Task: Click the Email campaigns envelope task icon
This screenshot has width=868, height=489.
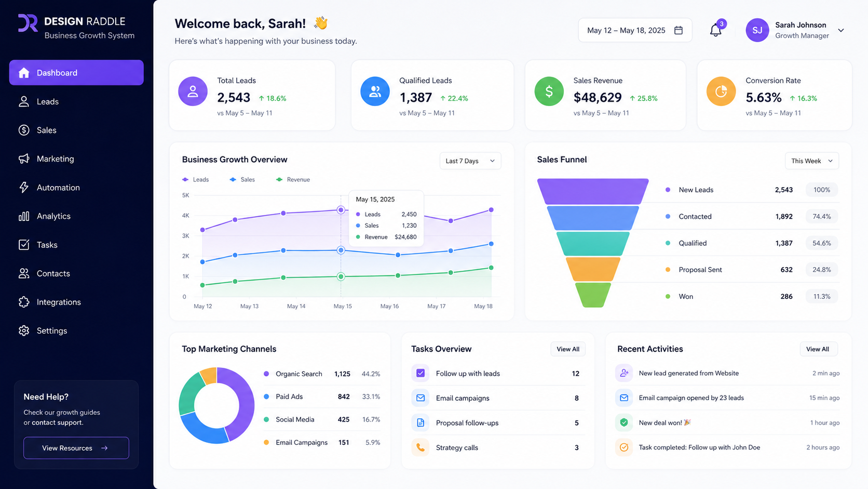Action: 421,398
